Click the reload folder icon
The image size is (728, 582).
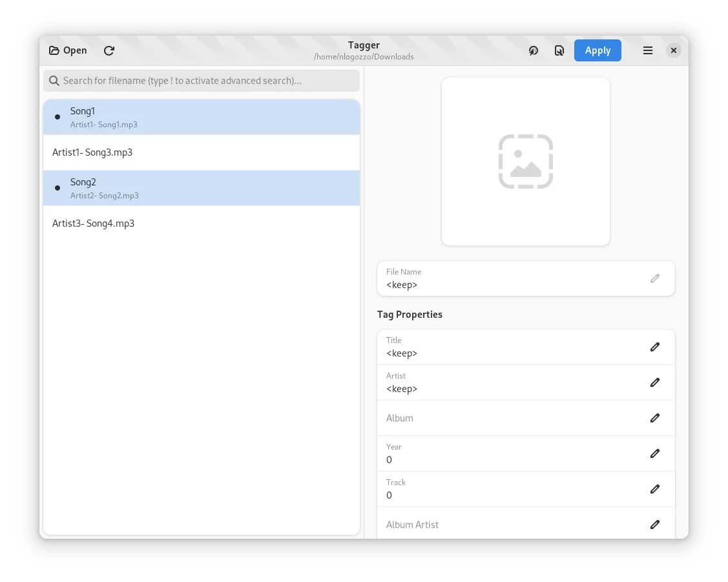109,50
